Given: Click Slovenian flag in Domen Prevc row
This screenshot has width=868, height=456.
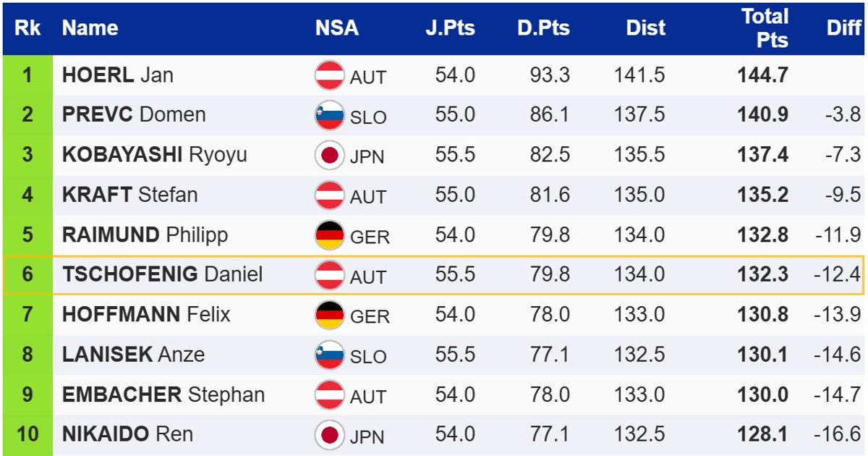Looking at the screenshot, I should [329, 115].
